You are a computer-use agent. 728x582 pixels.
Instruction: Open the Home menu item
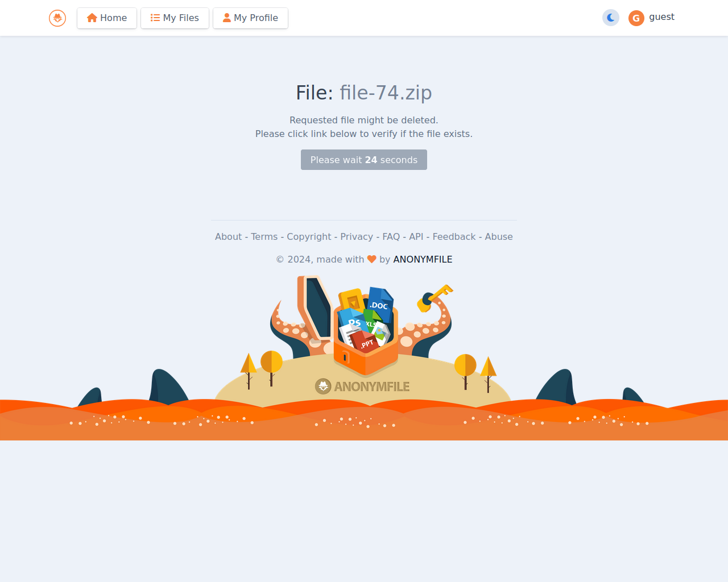click(107, 18)
